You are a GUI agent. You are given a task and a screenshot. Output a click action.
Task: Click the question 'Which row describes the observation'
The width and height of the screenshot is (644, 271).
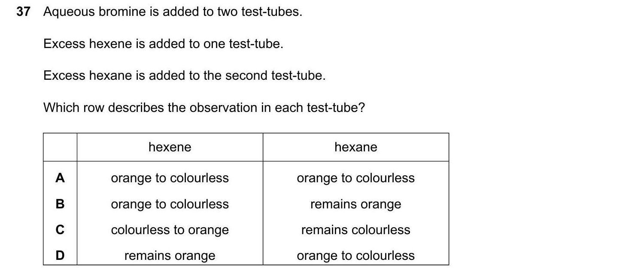[x=204, y=107]
